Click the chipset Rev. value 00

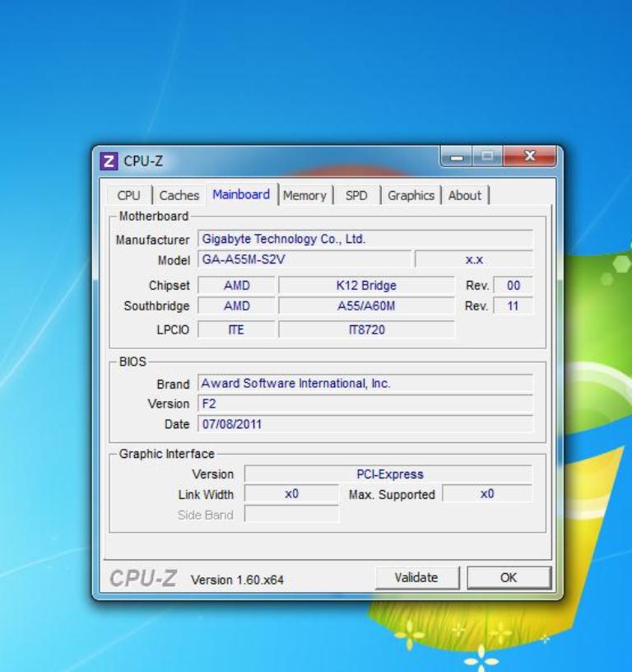[x=513, y=286]
